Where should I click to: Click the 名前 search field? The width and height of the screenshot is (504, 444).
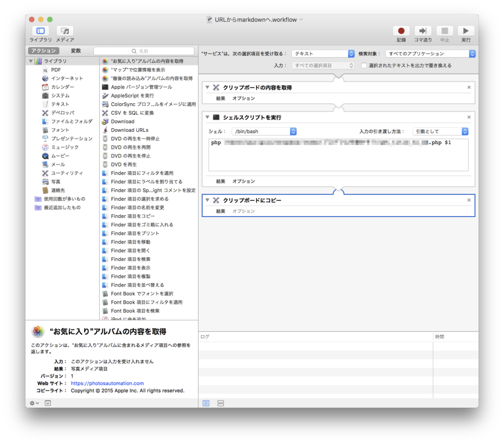click(x=144, y=51)
